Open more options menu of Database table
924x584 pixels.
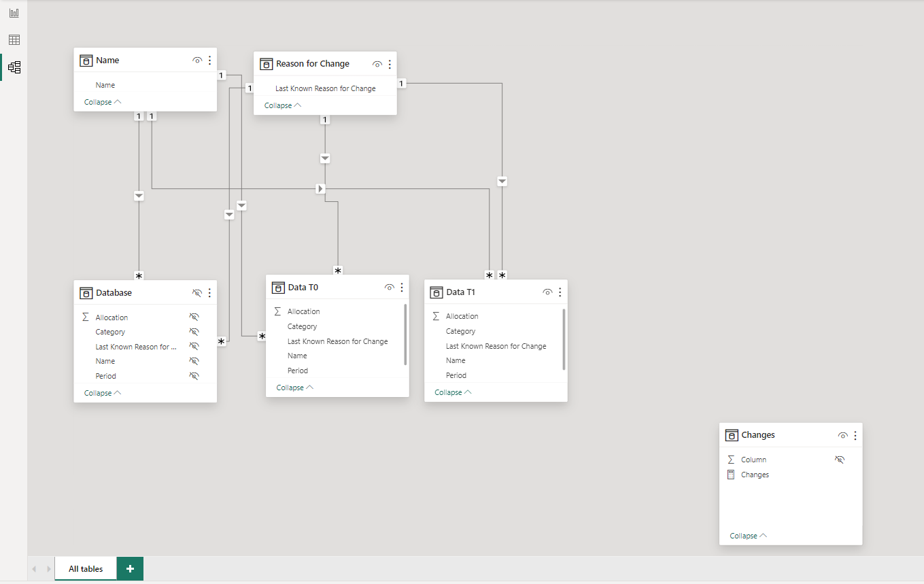pyautogui.click(x=209, y=293)
